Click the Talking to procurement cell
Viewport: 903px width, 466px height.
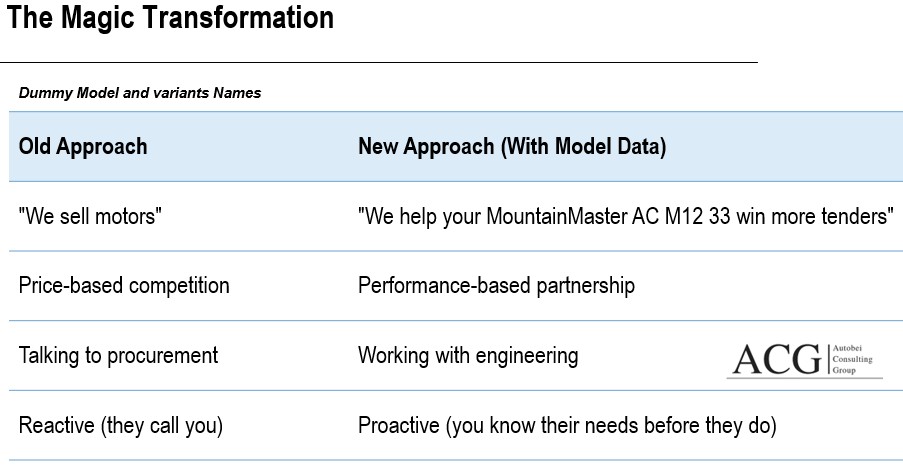[118, 355]
